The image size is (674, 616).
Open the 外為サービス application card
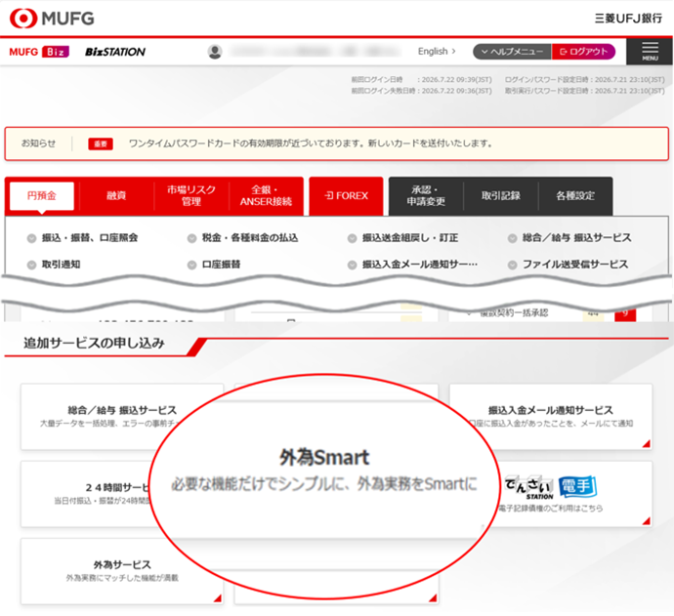pos(122,570)
